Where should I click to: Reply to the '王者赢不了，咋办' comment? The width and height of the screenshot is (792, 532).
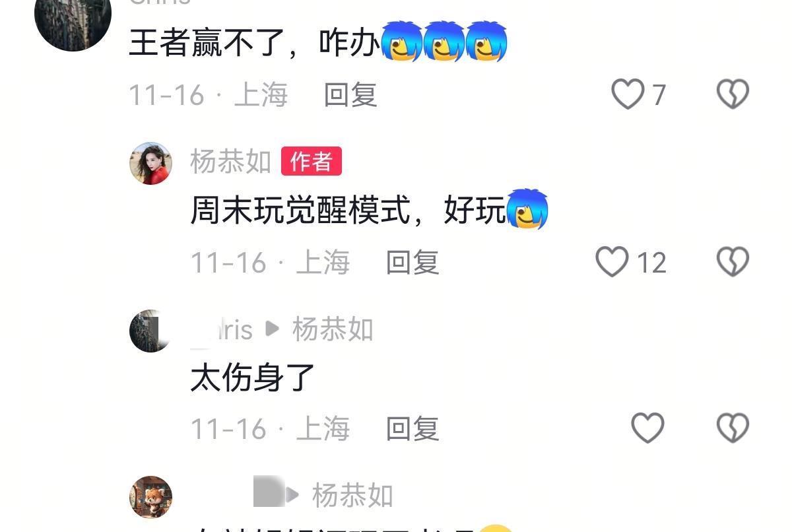[350, 95]
